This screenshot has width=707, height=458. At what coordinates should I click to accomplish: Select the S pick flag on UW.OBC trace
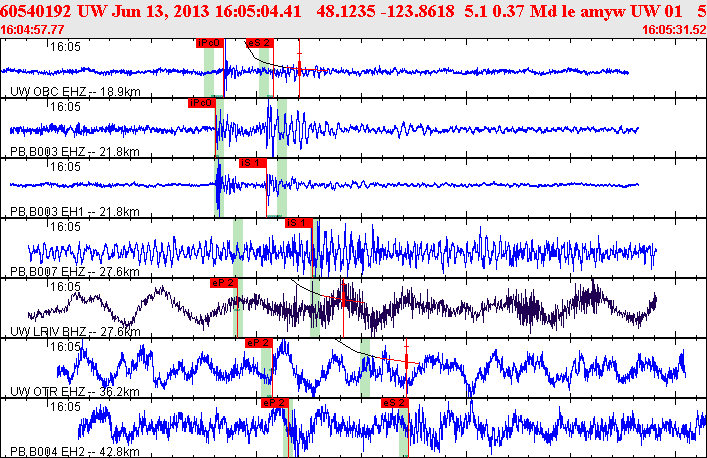coord(258,44)
